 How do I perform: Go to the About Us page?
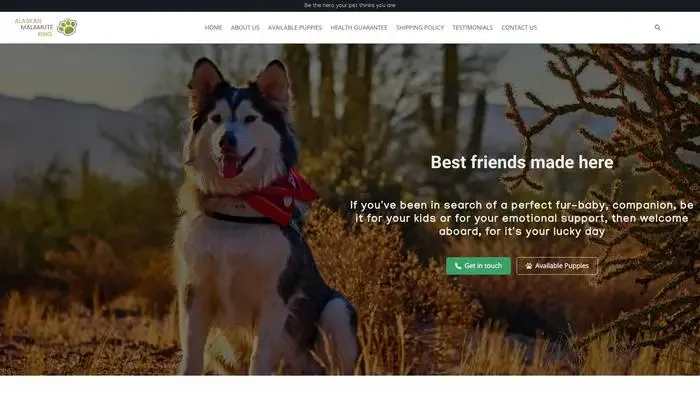click(245, 28)
